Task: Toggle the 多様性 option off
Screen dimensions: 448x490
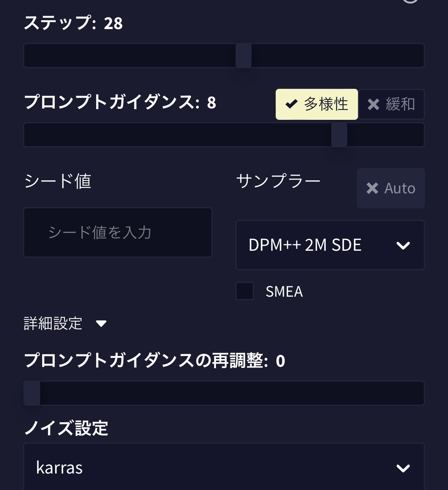Action: [317, 104]
